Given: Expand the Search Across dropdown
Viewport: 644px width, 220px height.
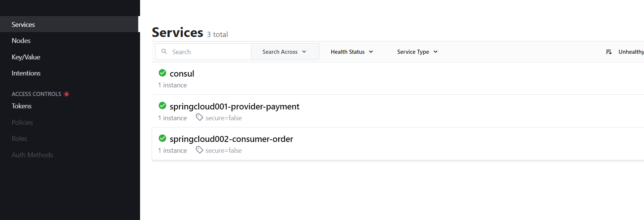Looking at the screenshot, I should (285, 52).
